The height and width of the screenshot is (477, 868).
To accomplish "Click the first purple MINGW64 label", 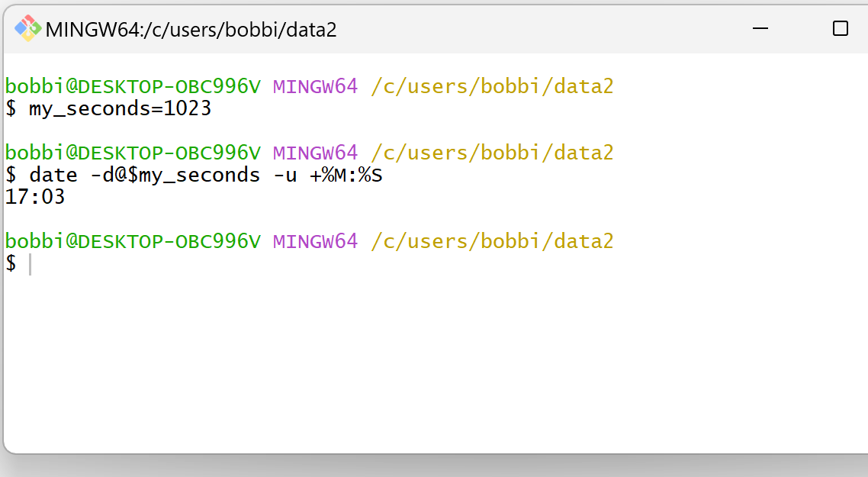I will (x=316, y=86).
